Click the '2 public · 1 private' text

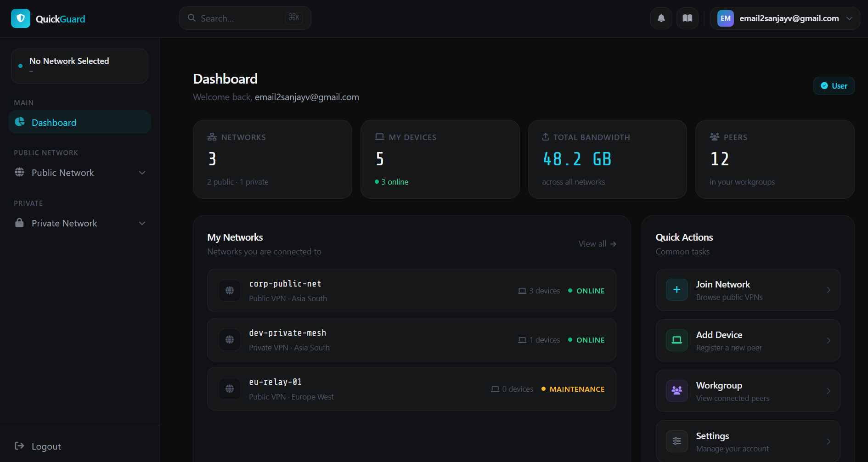pyautogui.click(x=237, y=182)
